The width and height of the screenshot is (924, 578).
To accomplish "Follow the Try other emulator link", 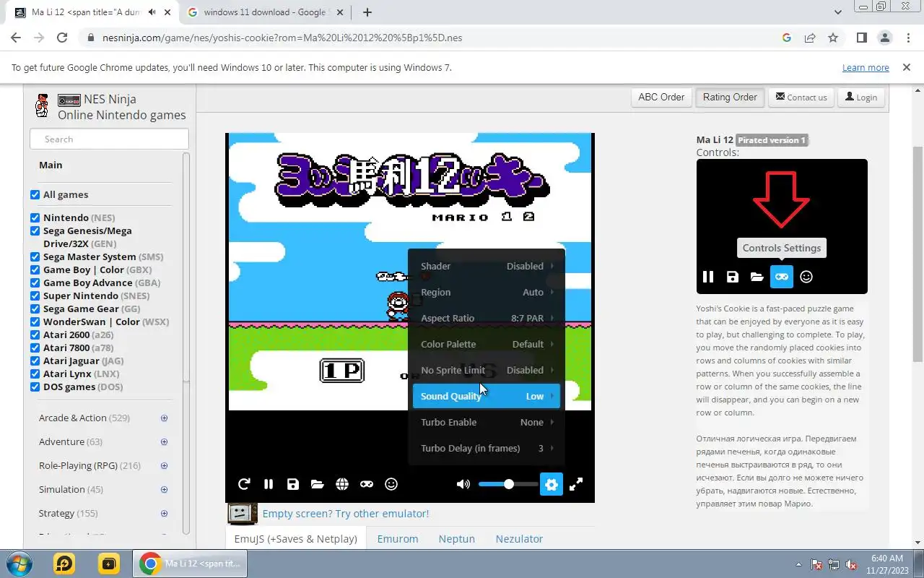I will pos(346,513).
